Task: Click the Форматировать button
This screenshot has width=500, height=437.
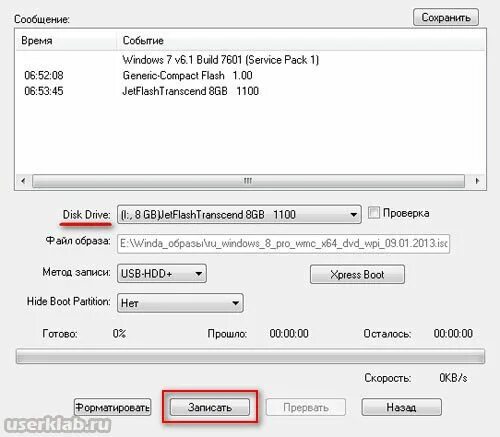Action: 112,407
